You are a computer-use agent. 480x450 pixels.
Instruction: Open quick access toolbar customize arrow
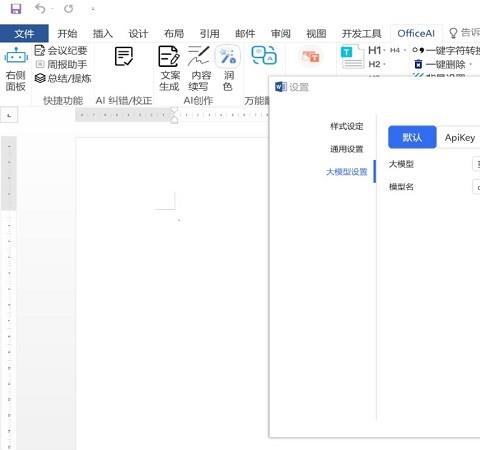pos(93,9)
